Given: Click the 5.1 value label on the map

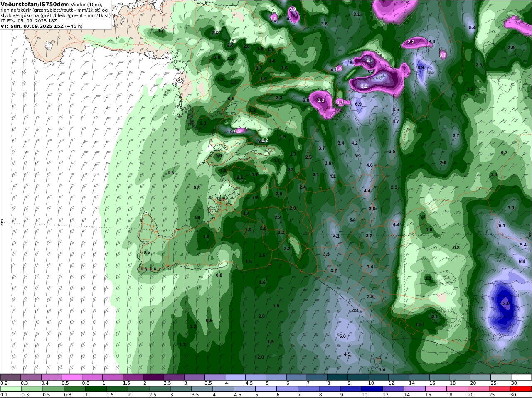Looking at the screenshot, I should (x=502, y=226).
